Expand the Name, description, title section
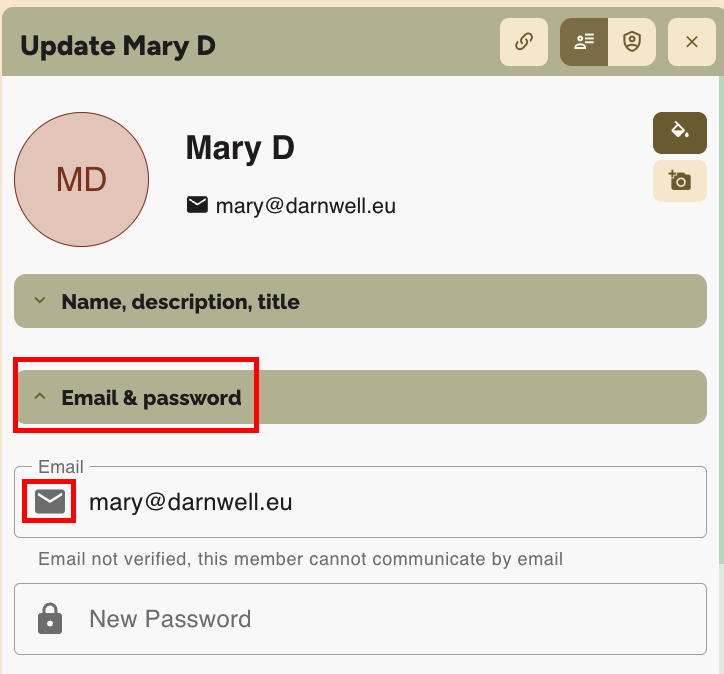The width and height of the screenshot is (724, 674). (x=360, y=301)
